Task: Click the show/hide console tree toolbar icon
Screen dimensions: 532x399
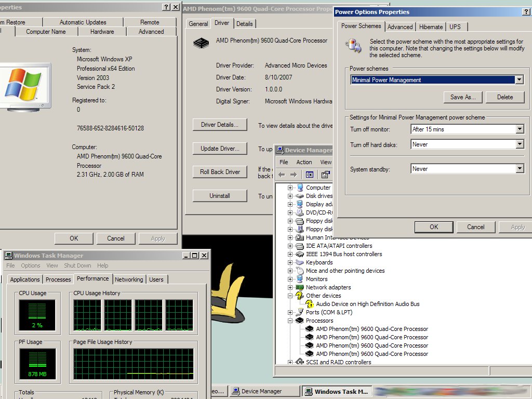Action: point(310,175)
